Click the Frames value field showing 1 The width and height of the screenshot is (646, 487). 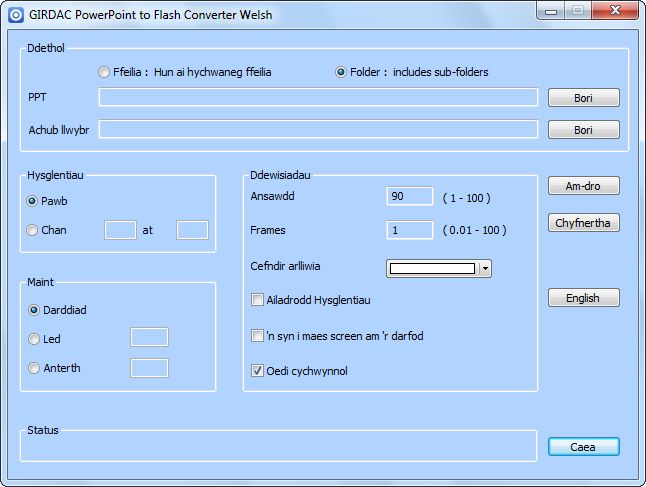pos(410,230)
